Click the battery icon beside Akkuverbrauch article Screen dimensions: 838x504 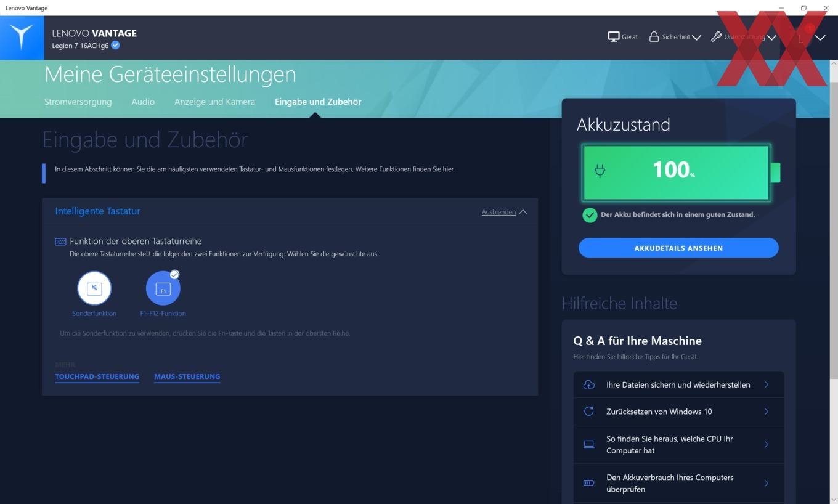click(589, 483)
